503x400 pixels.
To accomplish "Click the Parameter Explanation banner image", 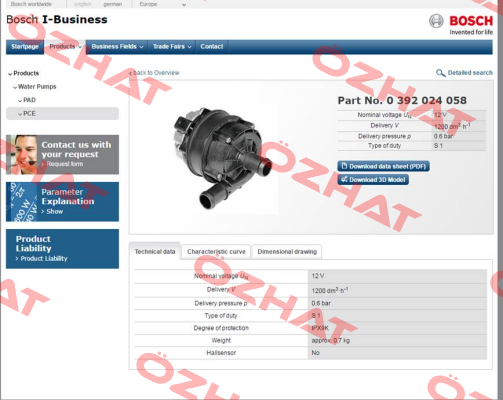I will pyautogui.click(x=22, y=202).
